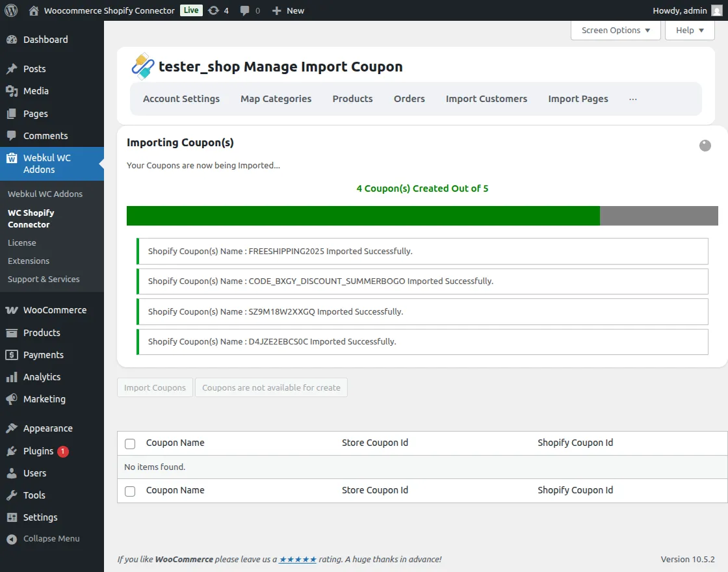The height and width of the screenshot is (572, 728).
Task: Expand the Screen Options dropdown
Action: coord(615,31)
